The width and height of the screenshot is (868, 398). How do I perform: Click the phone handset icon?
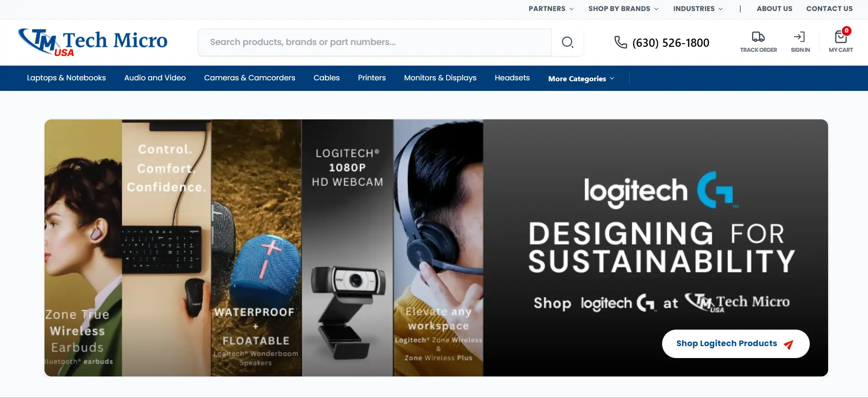[x=621, y=42]
